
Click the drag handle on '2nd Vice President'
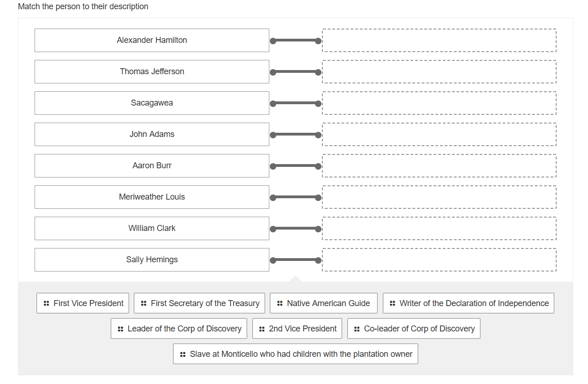[261, 328]
